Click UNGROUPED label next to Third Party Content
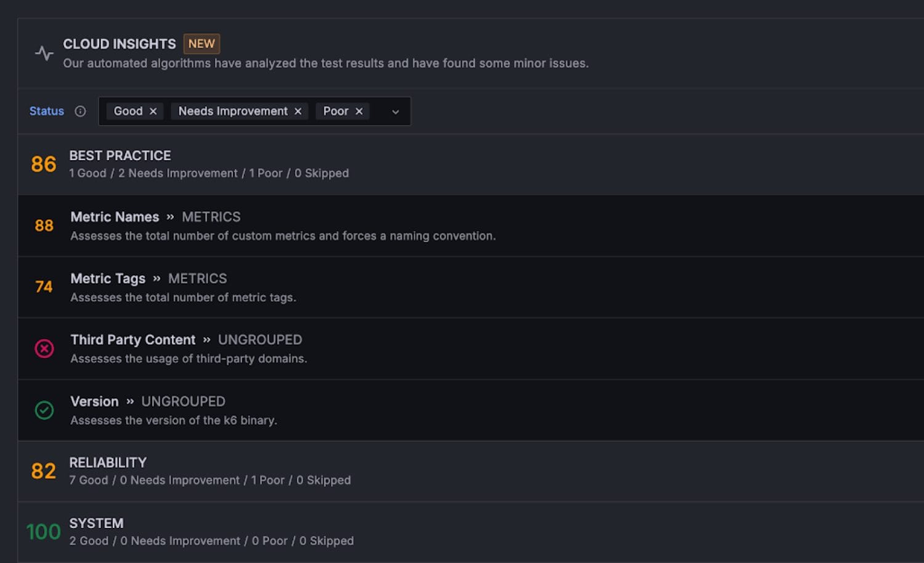This screenshot has height=563, width=924. pos(260,340)
